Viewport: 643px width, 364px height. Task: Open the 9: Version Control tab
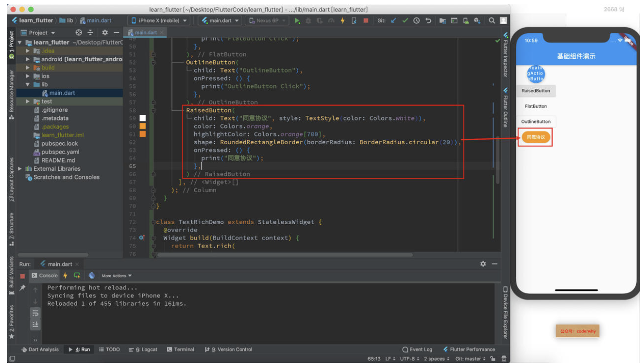228,349
